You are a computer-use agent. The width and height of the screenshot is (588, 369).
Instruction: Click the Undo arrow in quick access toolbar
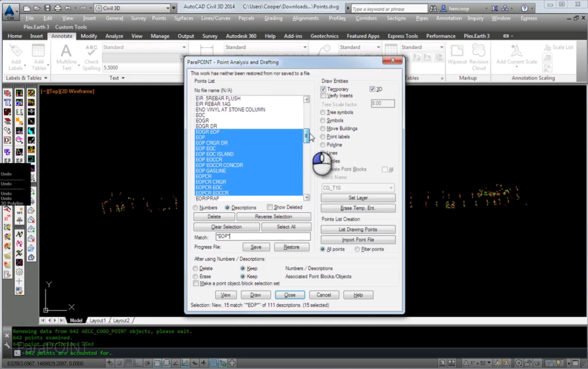[68, 8]
